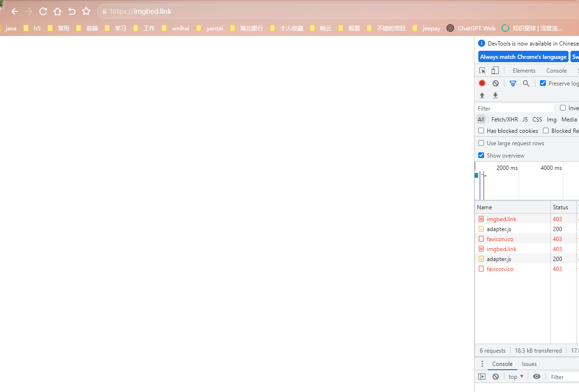Click the import HAR upload arrow
The height and width of the screenshot is (392, 579).
pyautogui.click(x=482, y=95)
